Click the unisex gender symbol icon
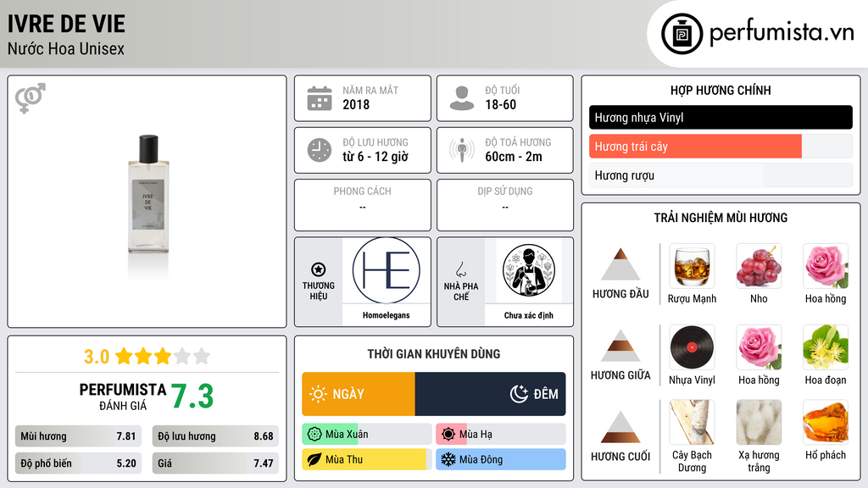 click(x=30, y=98)
